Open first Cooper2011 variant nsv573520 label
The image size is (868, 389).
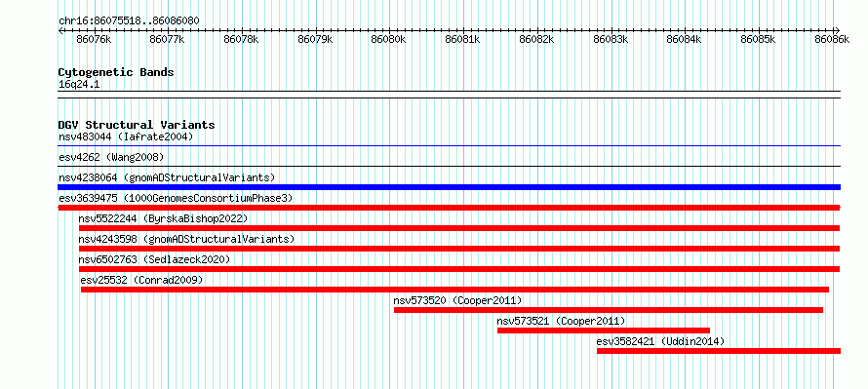(x=457, y=300)
